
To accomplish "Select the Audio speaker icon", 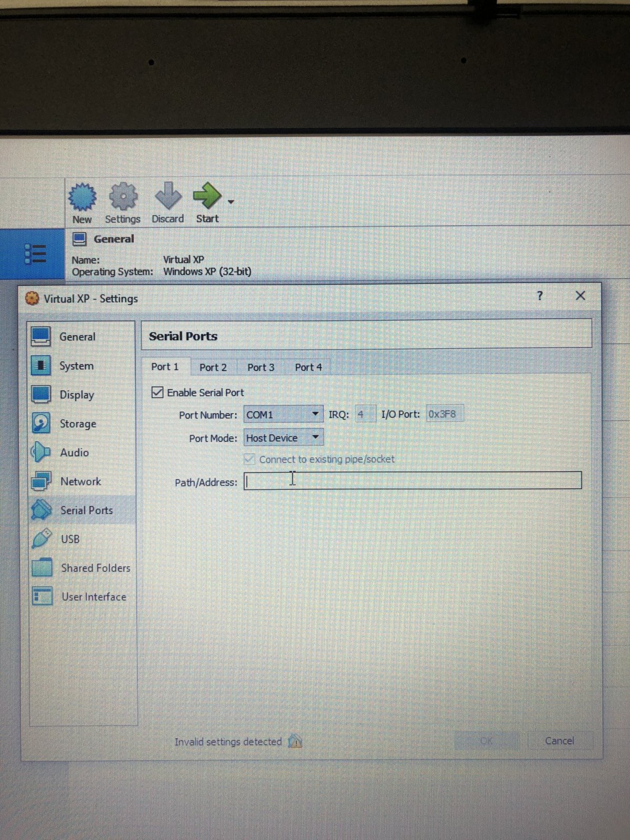I will [40, 452].
